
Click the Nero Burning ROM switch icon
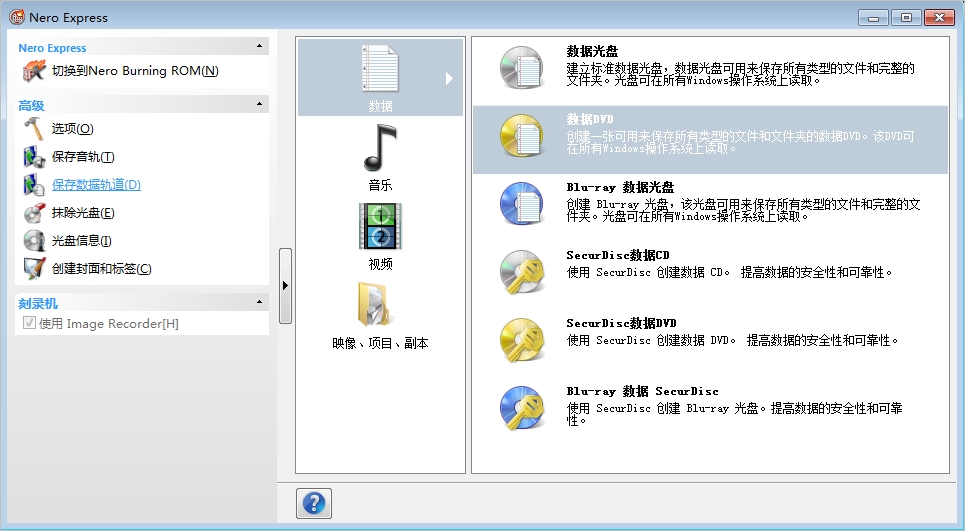pos(34,71)
